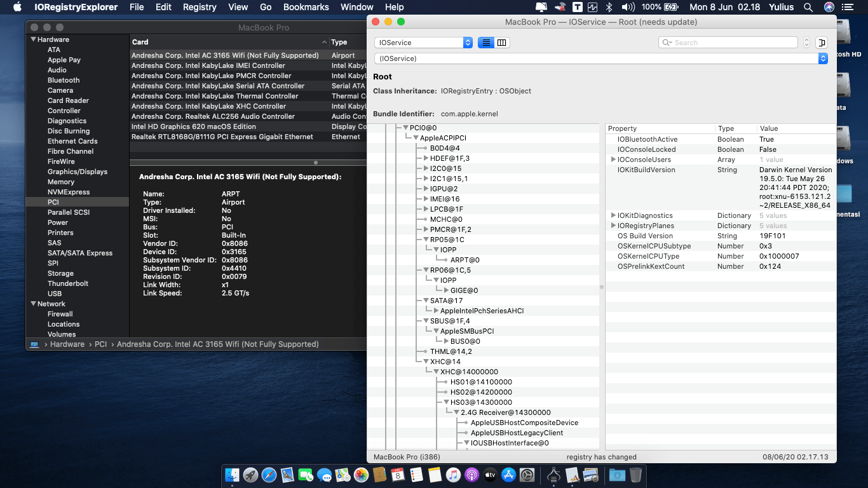The image size is (868, 488).
Task: Select the Realtek ALC256 Audio Controller row
Action: click(248, 116)
